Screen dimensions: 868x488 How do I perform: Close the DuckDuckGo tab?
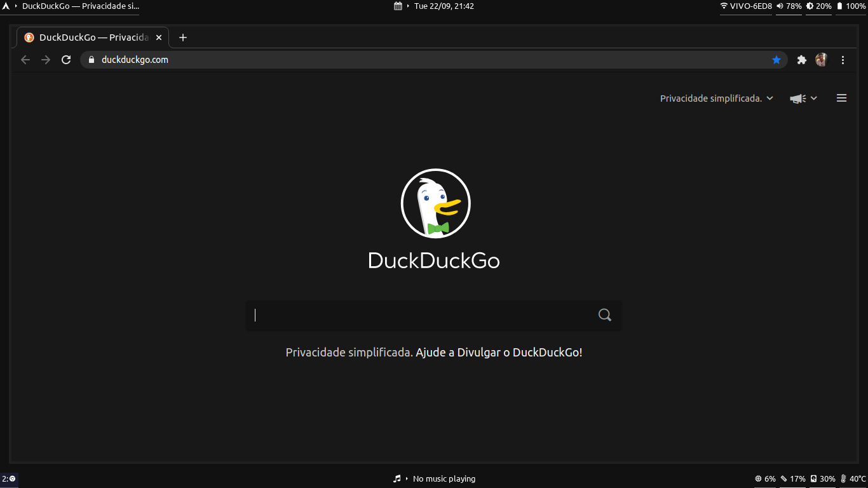point(159,37)
